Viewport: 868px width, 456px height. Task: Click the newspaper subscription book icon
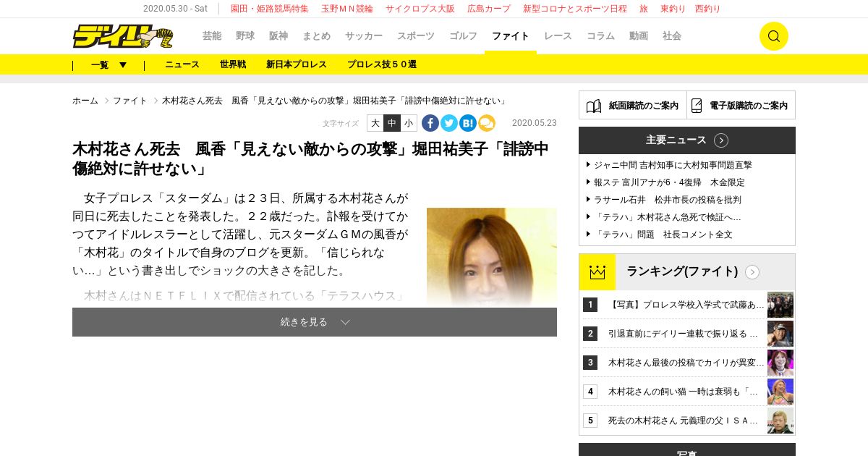[594, 106]
